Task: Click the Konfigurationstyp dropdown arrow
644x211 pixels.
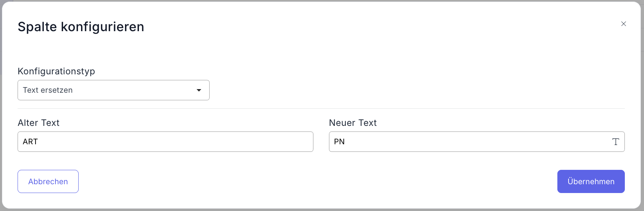Action: [199, 90]
